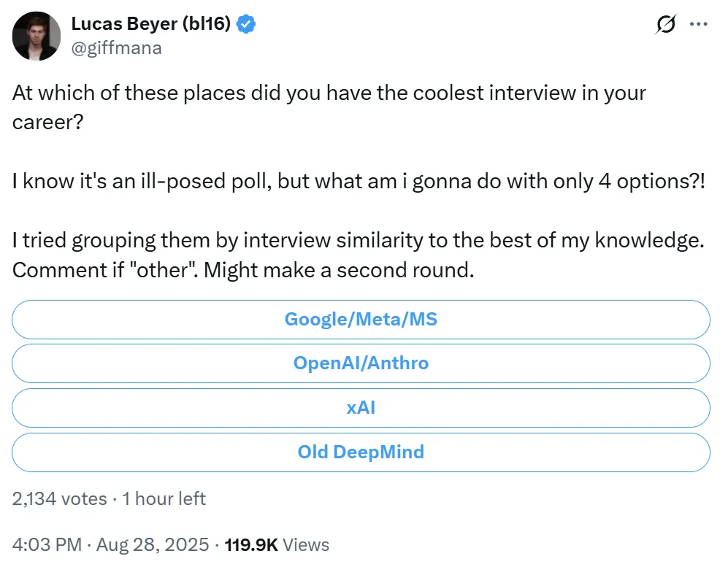Vote for the OpenAI/Anthro option
This screenshot has height=567, width=728.
click(x=361, y=363)
